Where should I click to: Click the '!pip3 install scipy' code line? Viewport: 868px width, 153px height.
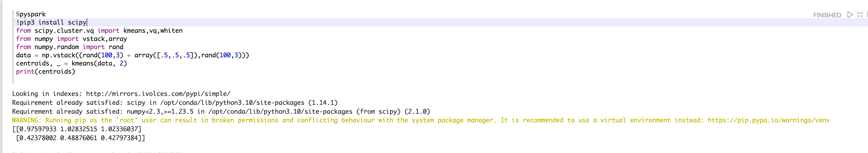point(51,22)
